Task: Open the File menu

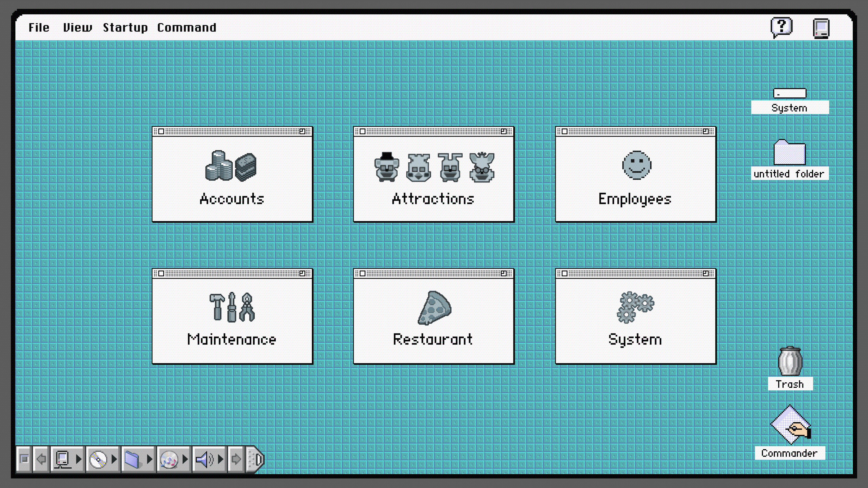Action: coord(39,28)
